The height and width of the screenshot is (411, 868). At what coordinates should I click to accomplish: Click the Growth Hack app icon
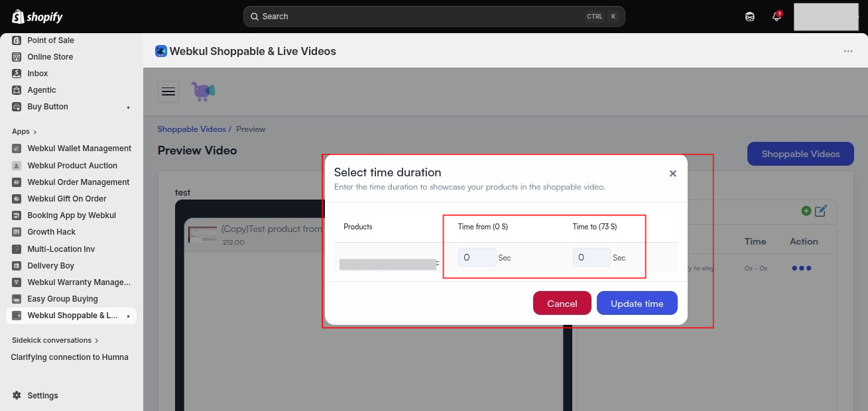click(17, 232)
